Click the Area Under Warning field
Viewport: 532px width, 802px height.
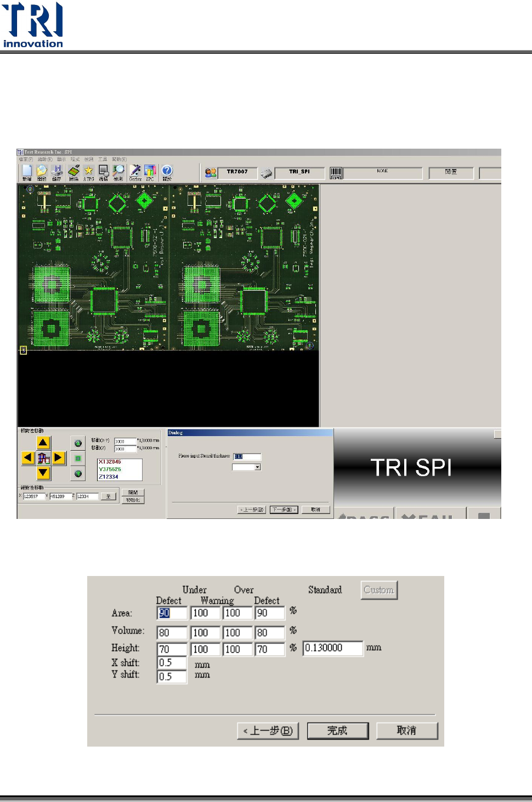206,613
